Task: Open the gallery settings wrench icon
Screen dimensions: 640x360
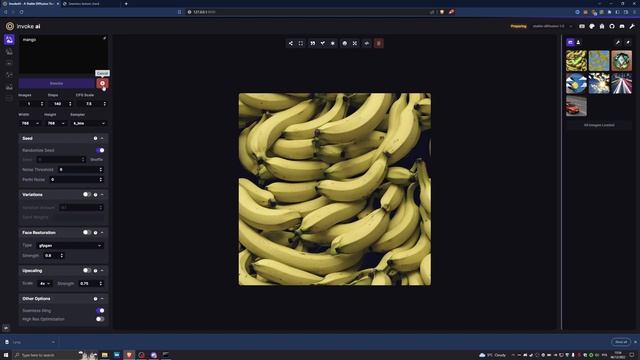Action: (x=618, y=42)
